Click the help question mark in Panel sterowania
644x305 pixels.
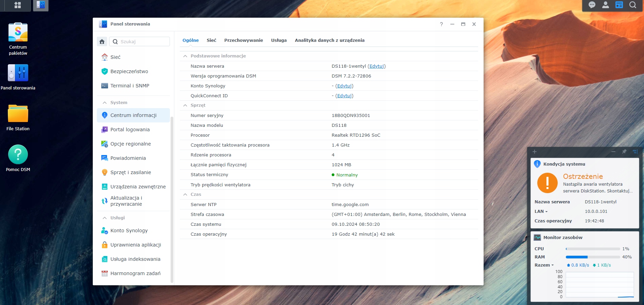point(441,24)
